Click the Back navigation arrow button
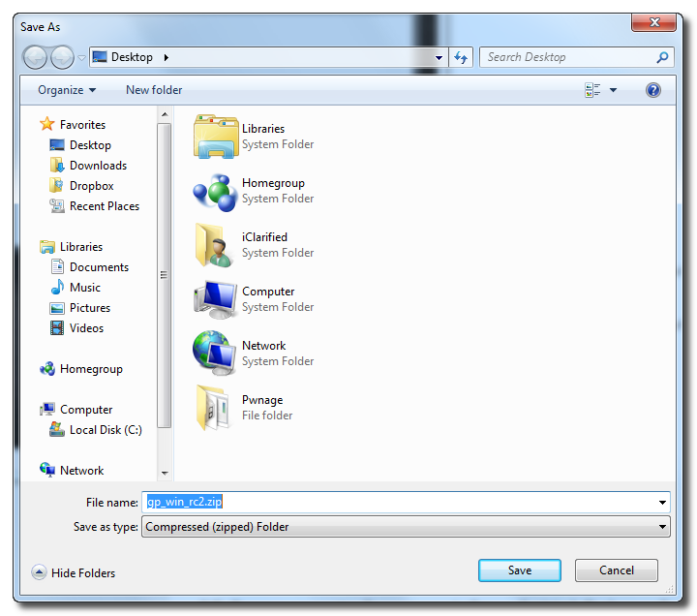 pos(35,57)
